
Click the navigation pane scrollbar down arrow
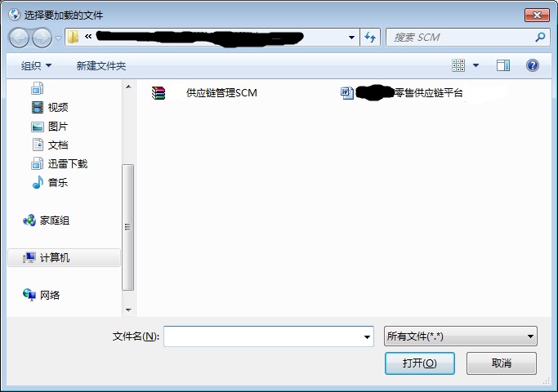(128, 310)
